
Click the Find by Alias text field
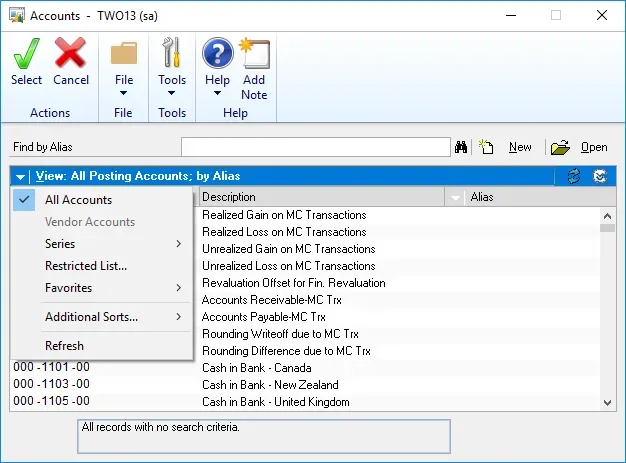click(x=315, y=147)
